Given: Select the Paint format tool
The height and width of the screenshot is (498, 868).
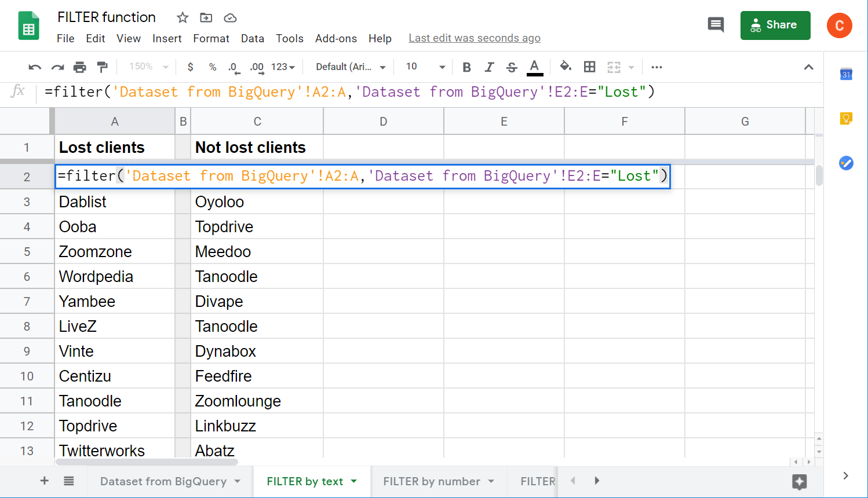Looking at the screenshot, I should (103, 67).
